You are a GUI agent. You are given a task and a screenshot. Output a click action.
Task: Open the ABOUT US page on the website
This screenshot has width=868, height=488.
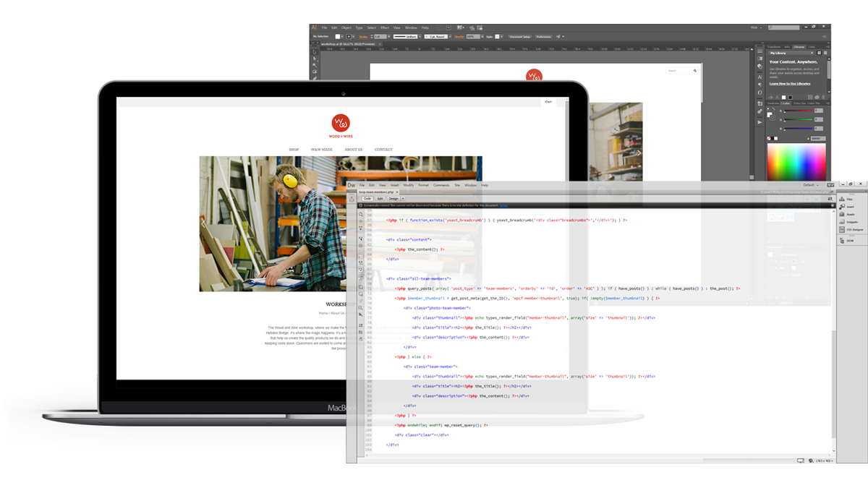354,150
